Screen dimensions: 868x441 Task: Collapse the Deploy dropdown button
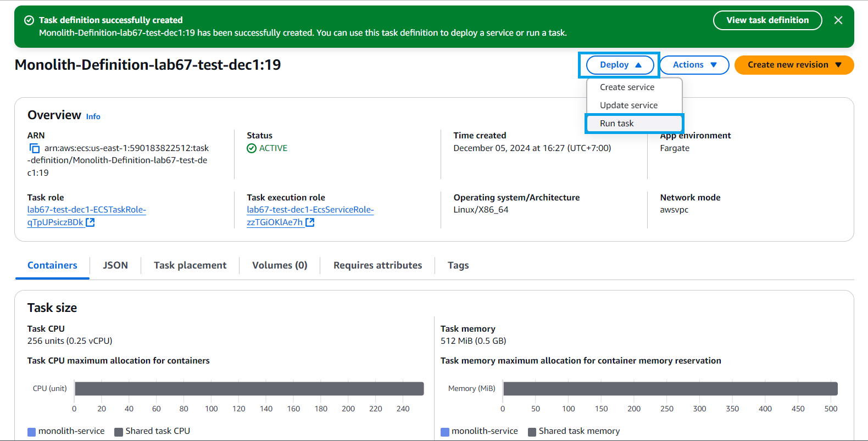620,65
